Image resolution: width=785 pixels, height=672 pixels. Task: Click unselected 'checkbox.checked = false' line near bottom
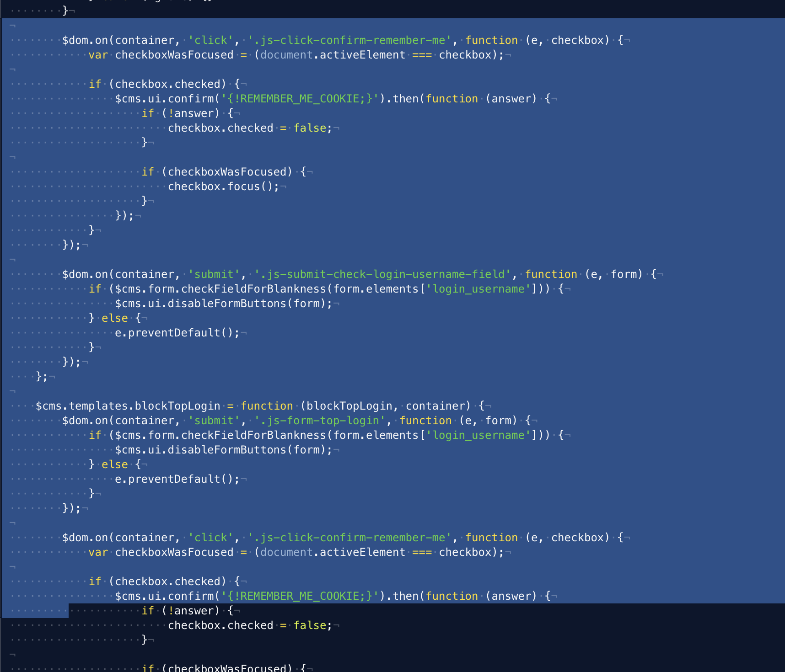click(x=249, y=625)
